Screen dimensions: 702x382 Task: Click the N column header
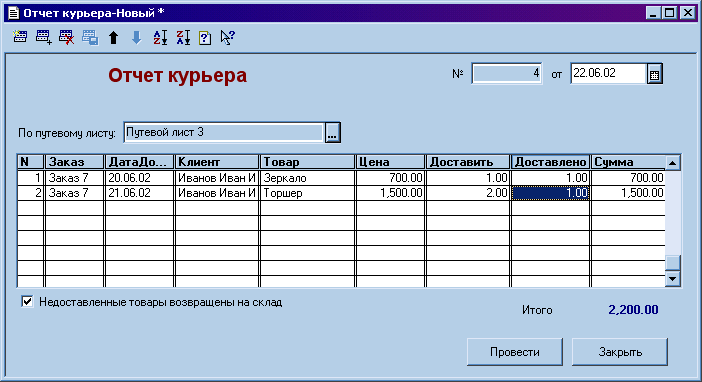click(30, 162)
